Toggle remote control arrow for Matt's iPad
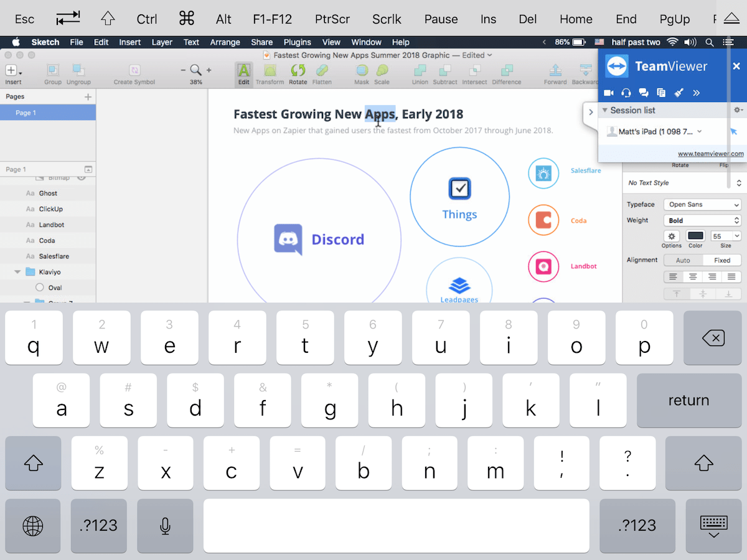Image resolution: width=747 pixels, height=560 pixels. pos(733,131)
